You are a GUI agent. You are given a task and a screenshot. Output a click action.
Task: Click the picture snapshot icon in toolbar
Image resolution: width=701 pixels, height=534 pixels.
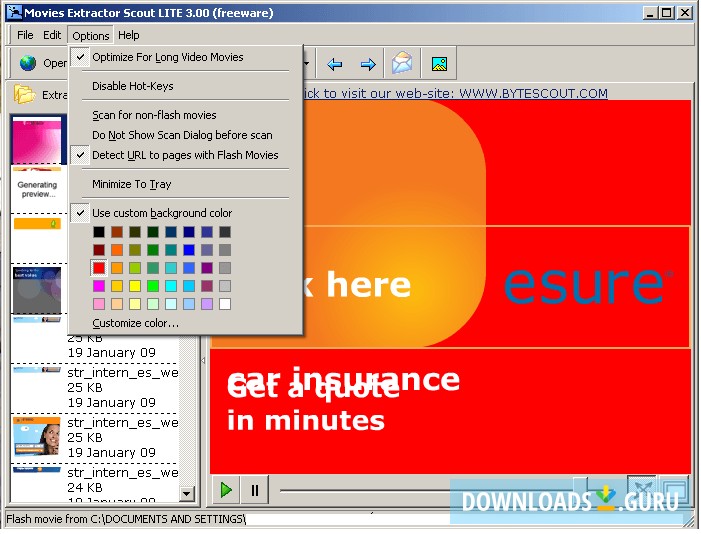click(x=439, y=64)
